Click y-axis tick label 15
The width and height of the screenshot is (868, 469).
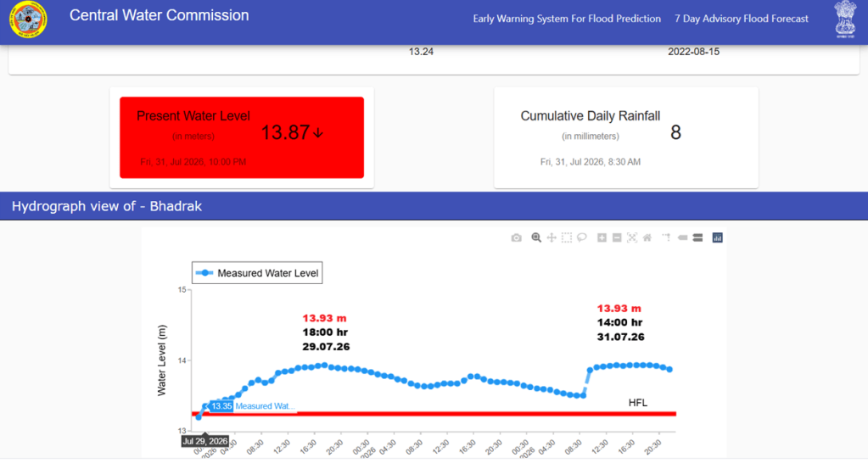(182, 290)
